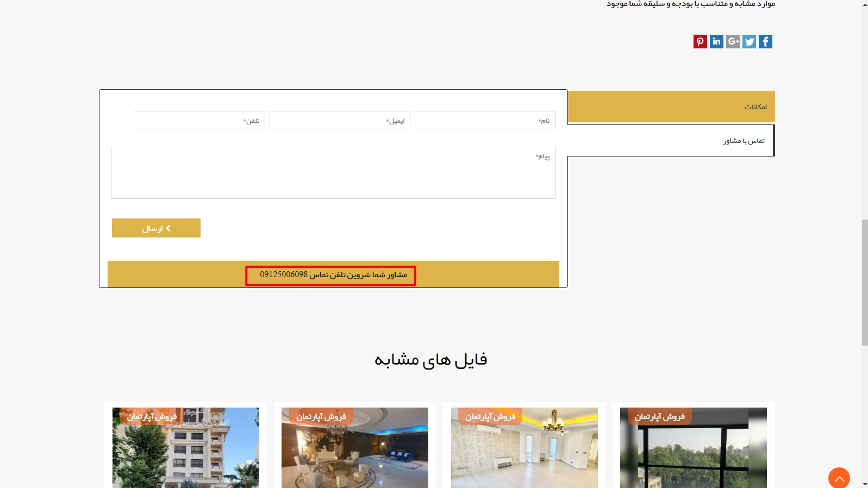Share listing on Facebook icon
Screen dimensions: 868x488
(765, 41)
